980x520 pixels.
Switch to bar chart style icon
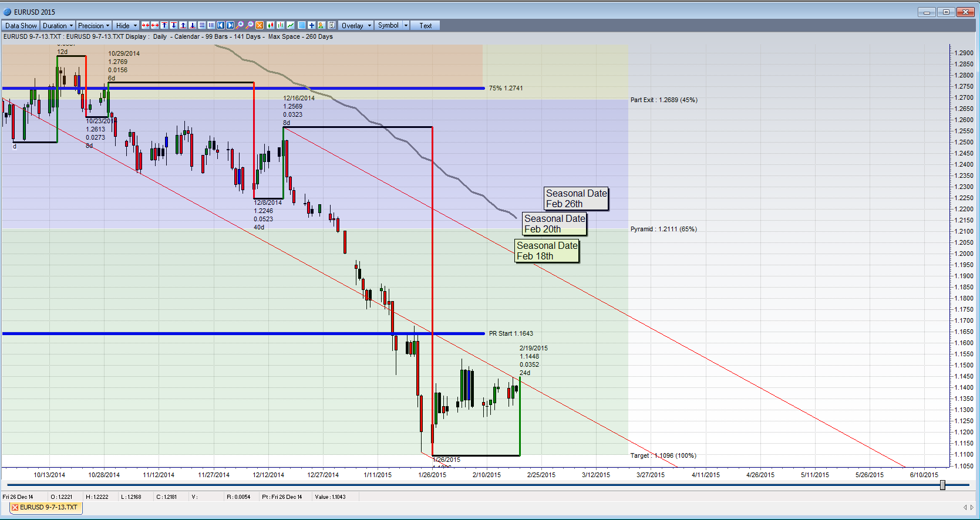tap(281, 25)
